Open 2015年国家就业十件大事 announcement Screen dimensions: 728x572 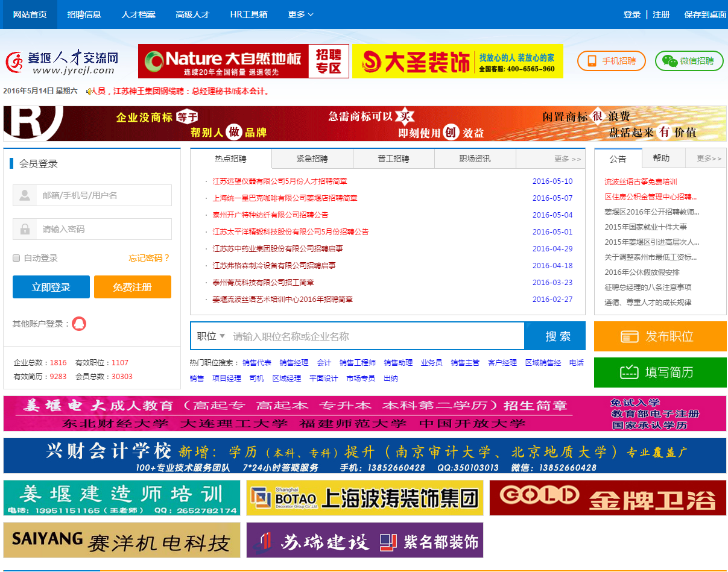pos(645,227)
